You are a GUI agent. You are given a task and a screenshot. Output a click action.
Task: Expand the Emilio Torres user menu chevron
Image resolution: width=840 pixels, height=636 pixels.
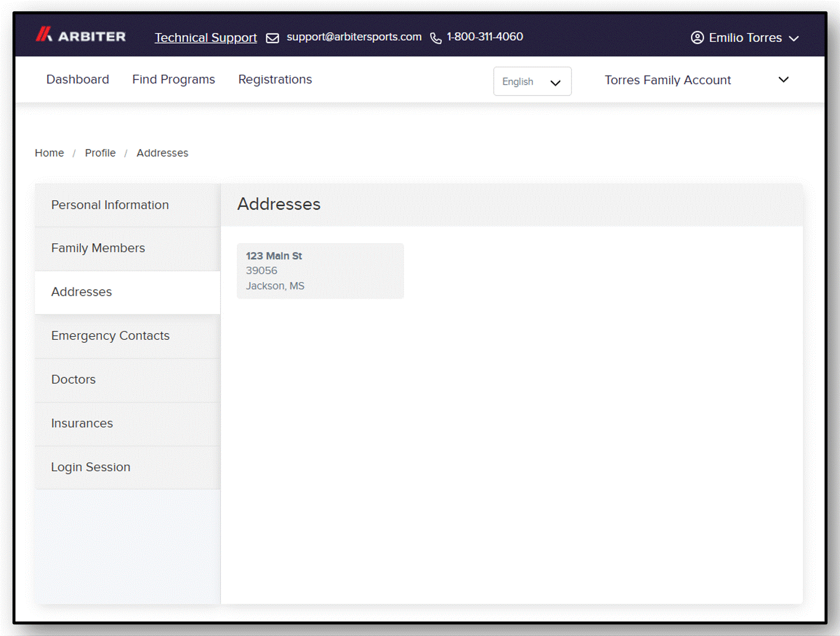(794, 38)
